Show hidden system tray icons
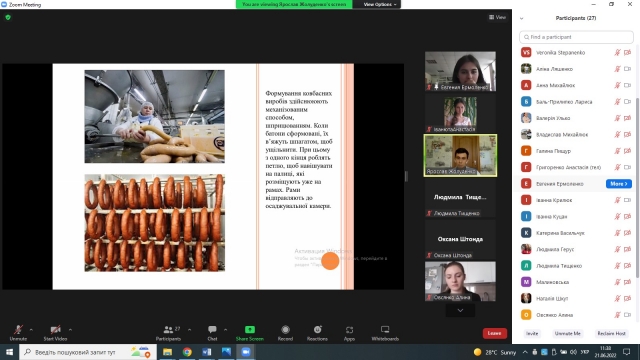Image resolution: width=640 pixels, height=360 pixels. point(525,352)
